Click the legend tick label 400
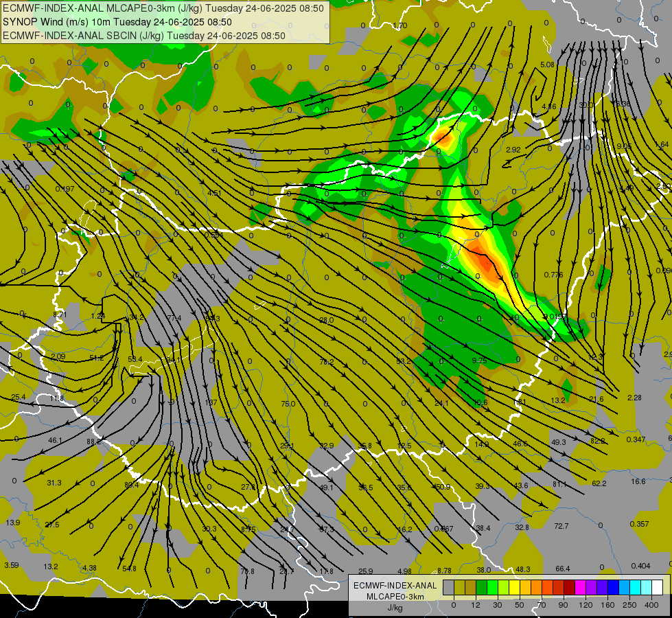The image size is (672, 618). click(x=651, y=605)
